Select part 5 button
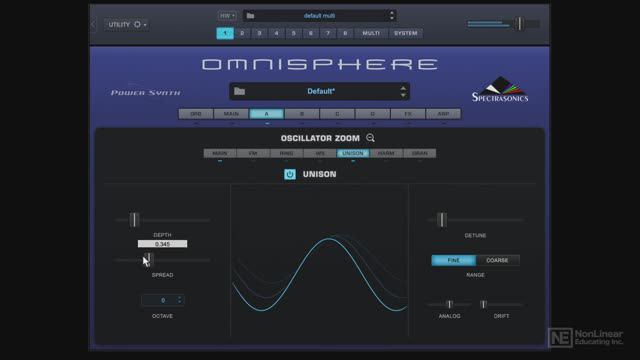Viewport: 640px width, 360px height. point(293,33)
